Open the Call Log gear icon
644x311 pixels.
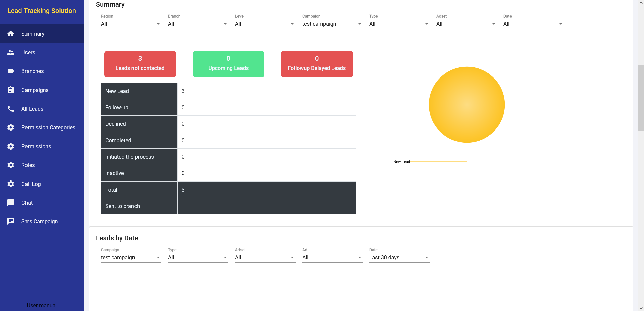(x=11, y=184)
